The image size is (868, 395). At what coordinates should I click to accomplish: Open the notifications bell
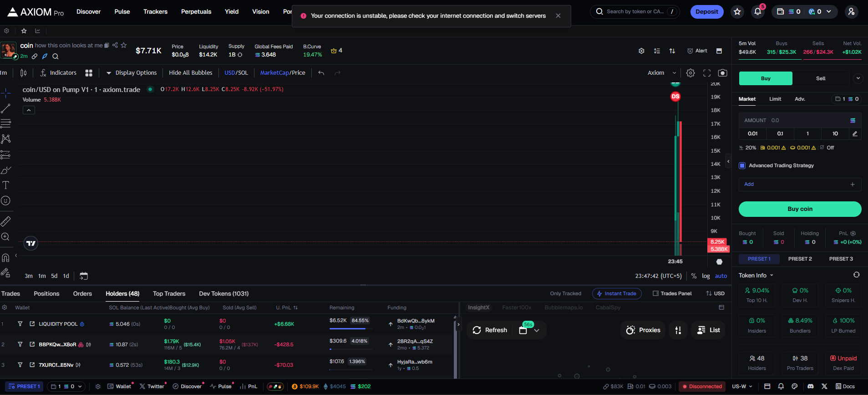tap(758, 12)
